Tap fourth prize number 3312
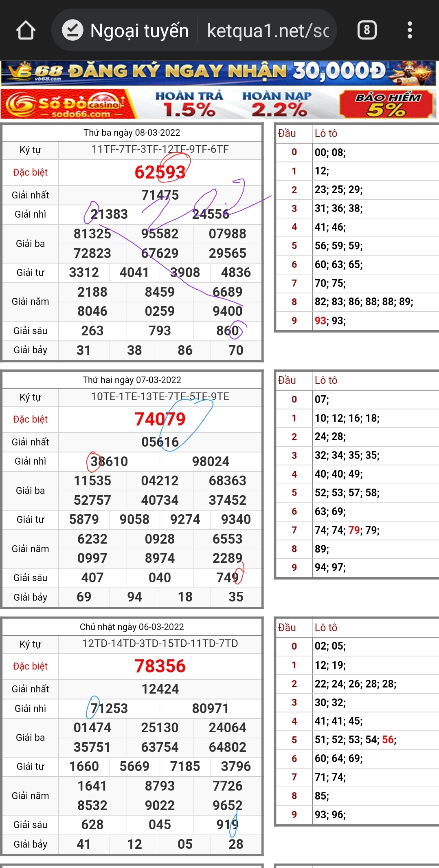Screen dimensions: 439x868 tap(84, 273)
